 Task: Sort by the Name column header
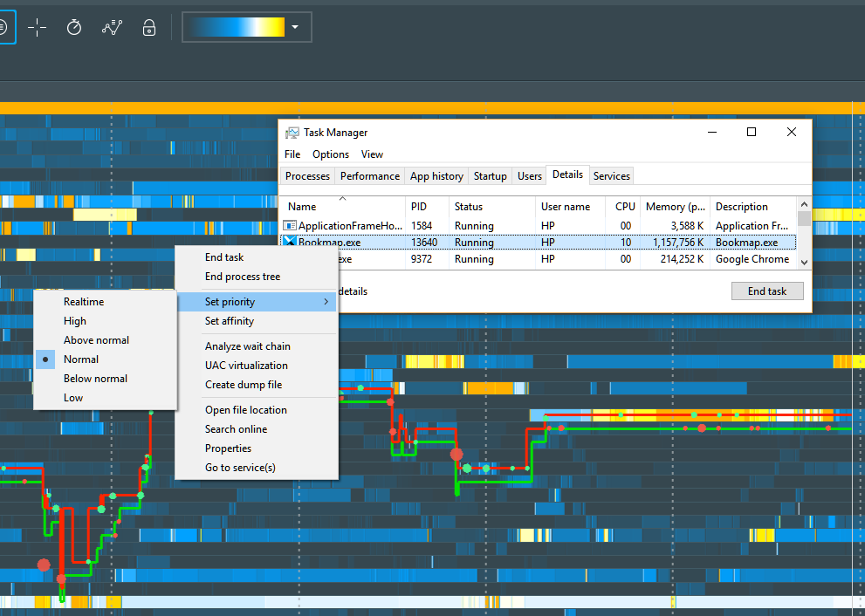tap(302, 207)
